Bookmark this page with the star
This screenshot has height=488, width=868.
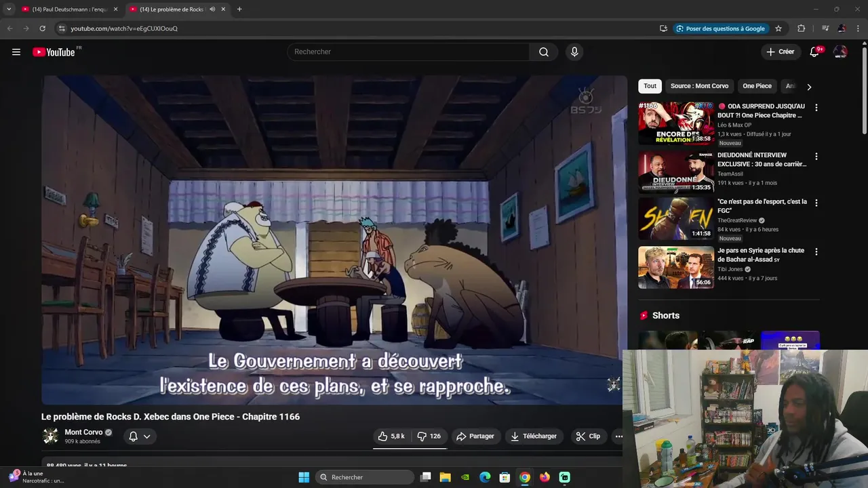(x=778, y=28)
